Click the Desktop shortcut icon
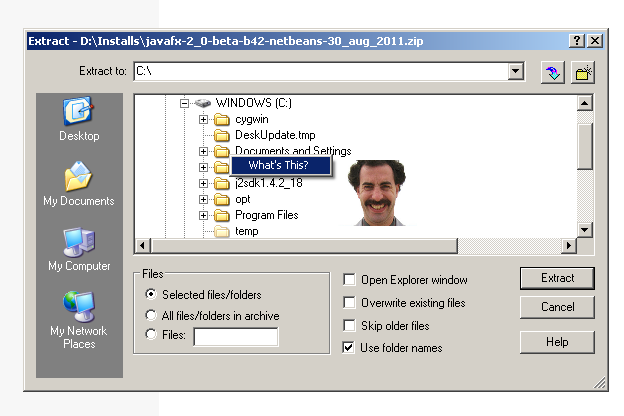The image size is (624, 416). coord(79,111)
